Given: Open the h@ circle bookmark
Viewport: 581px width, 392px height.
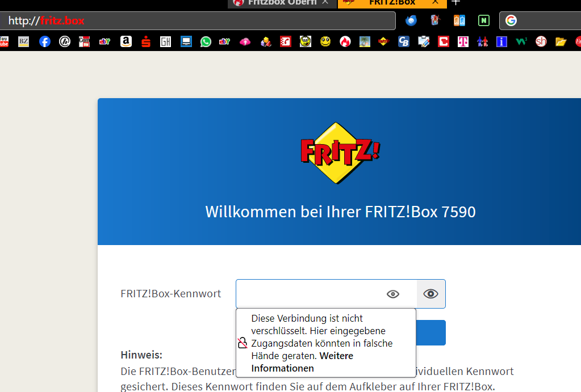Looking at the screenshot, I should click(65, 41).
